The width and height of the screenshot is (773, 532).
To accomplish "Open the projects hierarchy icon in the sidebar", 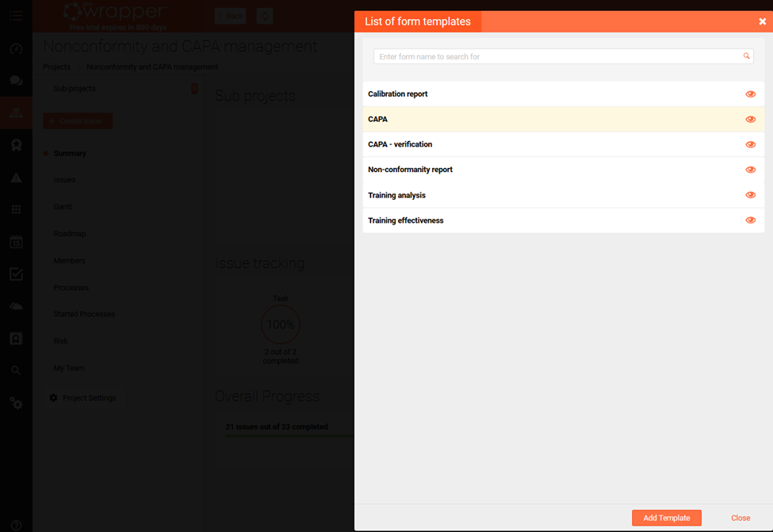I will click(x=16, y=113).
